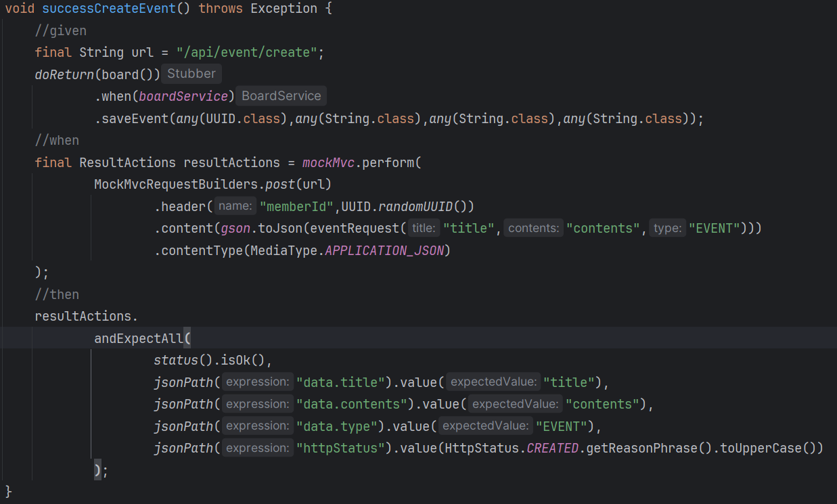Click the "data.contents" string literal
This screenshot has height=504, width=837.
click(x=352, y=404)
